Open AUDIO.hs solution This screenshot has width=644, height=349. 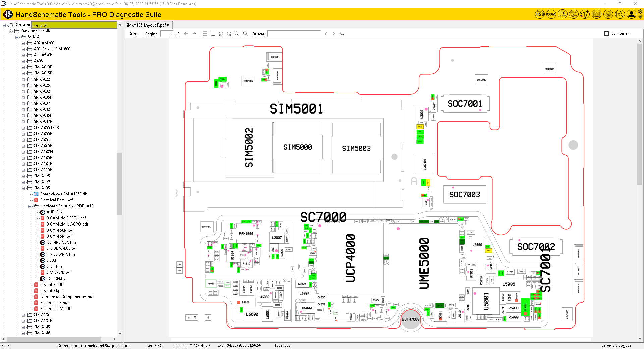[55, 212]
